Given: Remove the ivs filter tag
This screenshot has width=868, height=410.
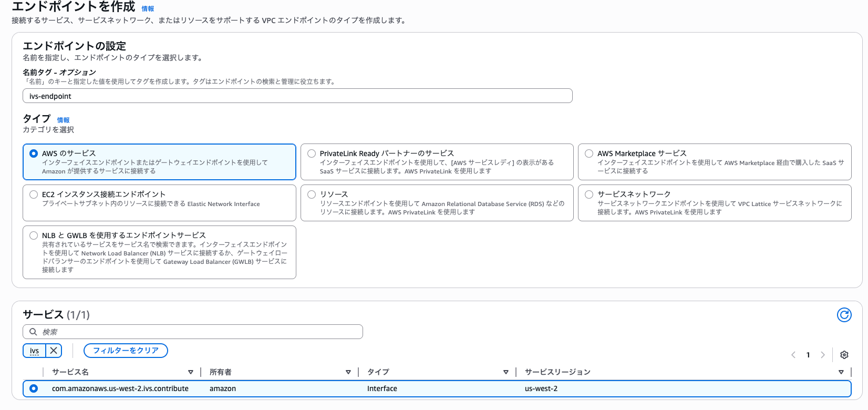Looking at the screenshot, I should (54, 351).
